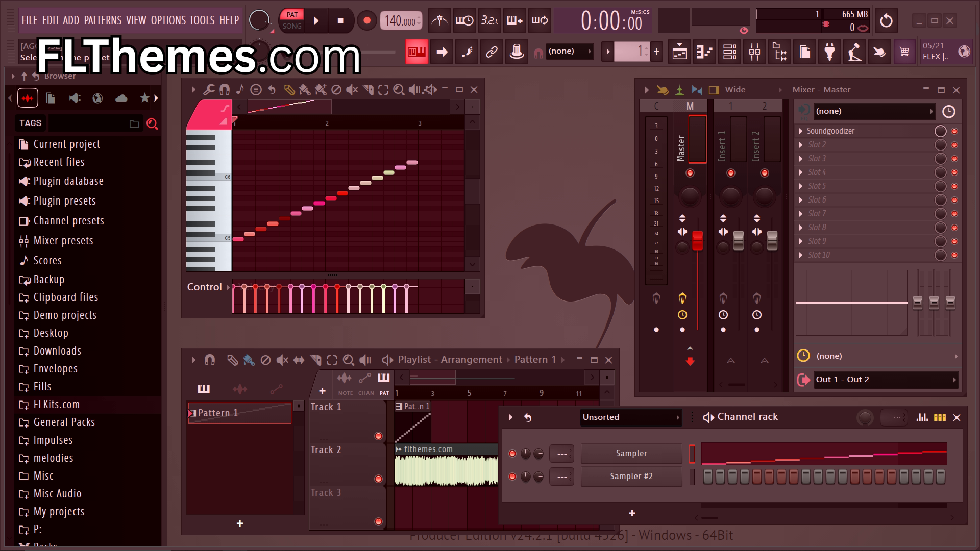The image size is (980, 551).
Task: Open the FILE menu
Action: coord(30,20)
